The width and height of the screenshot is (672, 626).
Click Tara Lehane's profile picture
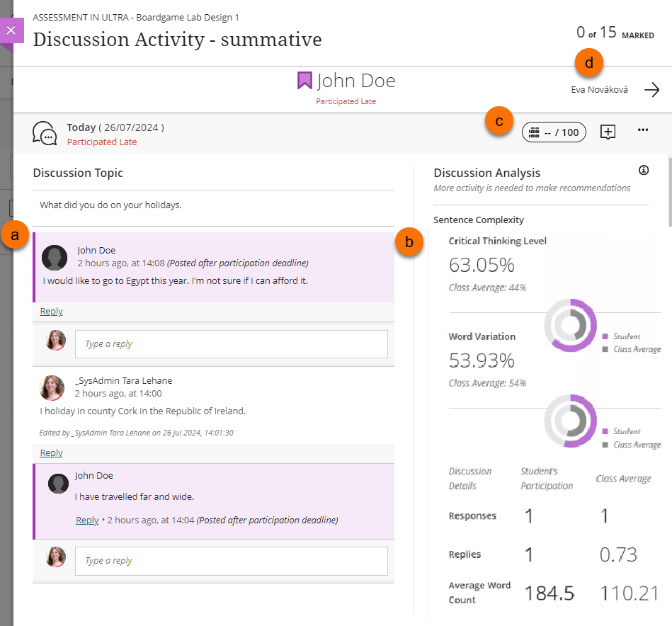(x=52, y=387)
